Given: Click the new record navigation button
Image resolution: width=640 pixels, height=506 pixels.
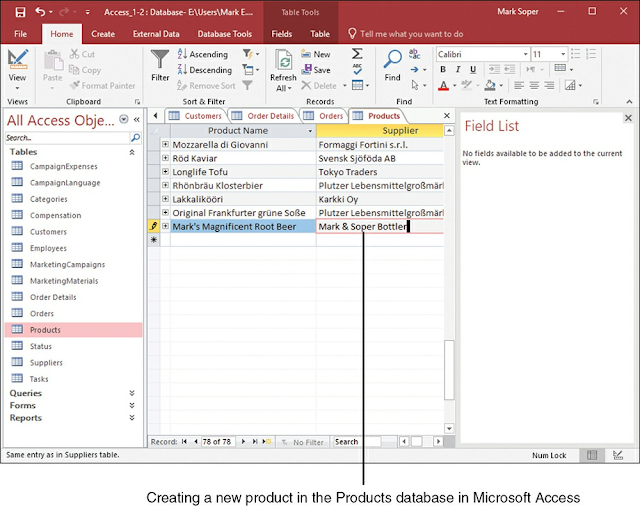Looking at the screenshot, I should pyautogui.click(x=267, y=442).
